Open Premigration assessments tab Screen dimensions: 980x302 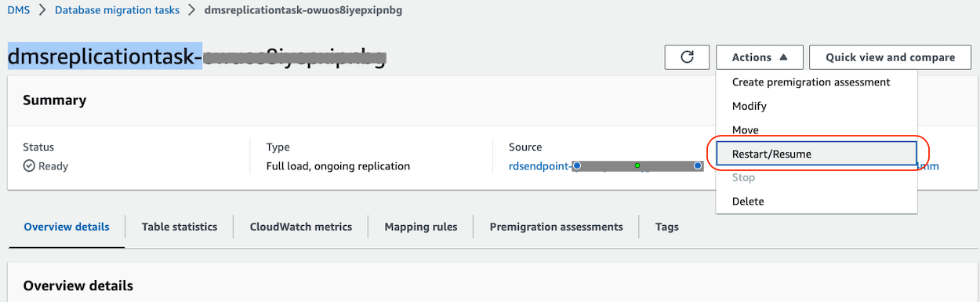pos(557,227)
